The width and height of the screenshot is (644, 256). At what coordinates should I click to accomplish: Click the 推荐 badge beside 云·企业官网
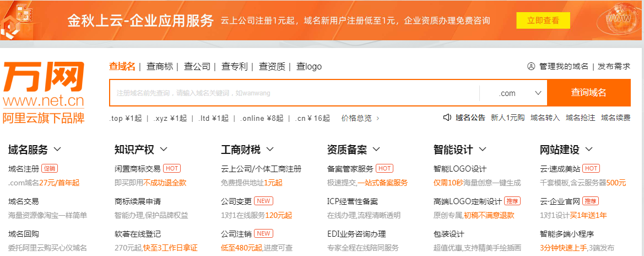point(591,201)
